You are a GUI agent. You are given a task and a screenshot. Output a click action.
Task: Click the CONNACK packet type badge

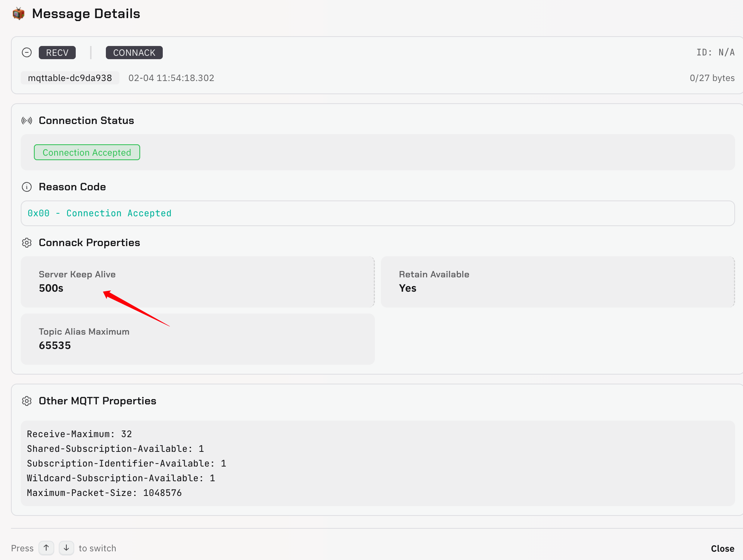(x=134, y=53)
